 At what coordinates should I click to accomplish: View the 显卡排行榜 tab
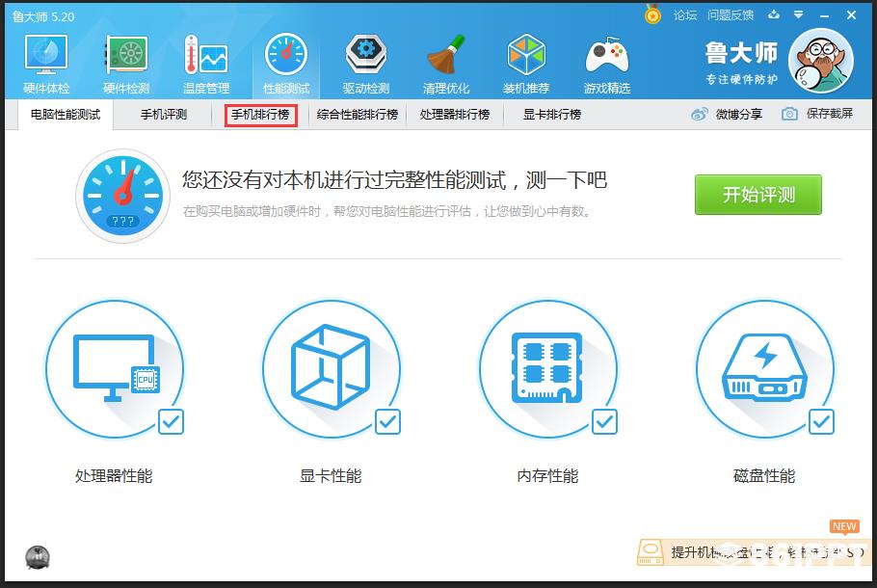click(x=552, y=115)
